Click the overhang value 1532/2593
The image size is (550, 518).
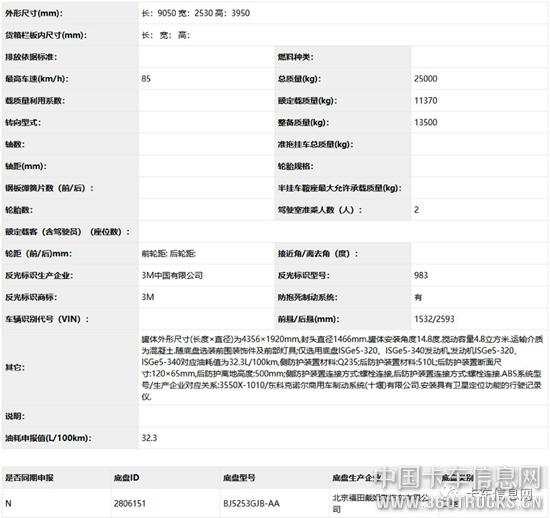pyautogui.click(x=434, y=319)
